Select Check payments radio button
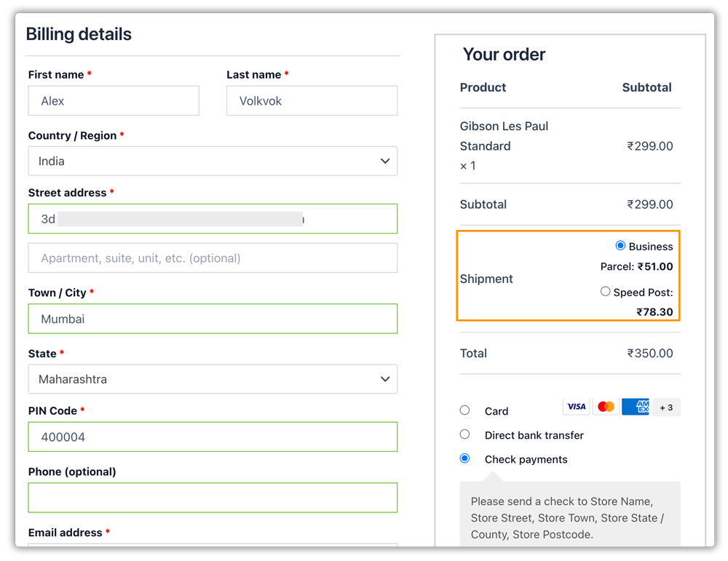 [464, 458]
